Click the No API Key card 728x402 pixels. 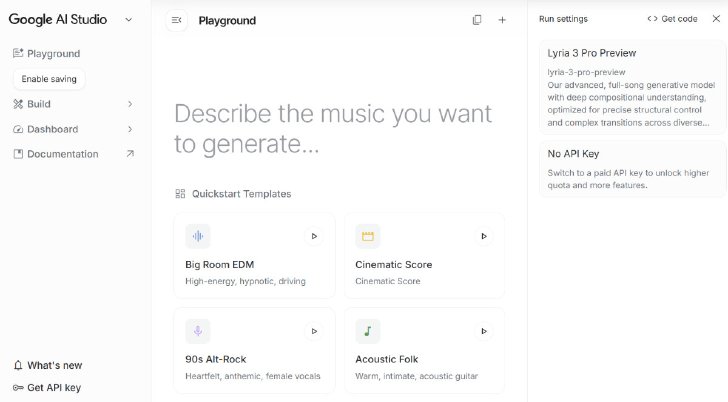click(x=632, y=169)
